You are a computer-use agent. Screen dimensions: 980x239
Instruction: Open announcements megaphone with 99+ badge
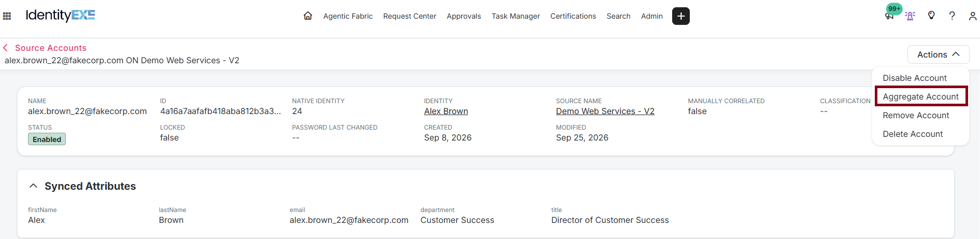tap(890, 16)
